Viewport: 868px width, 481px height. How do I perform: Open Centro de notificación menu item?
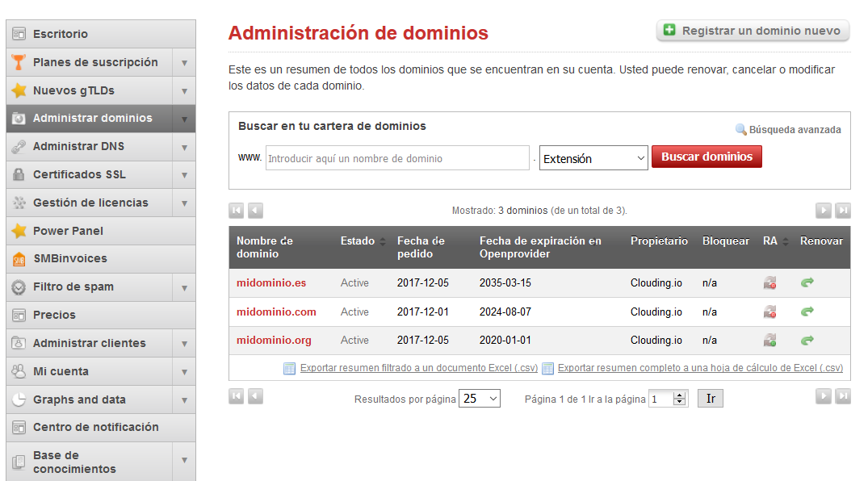click(101, 427)
